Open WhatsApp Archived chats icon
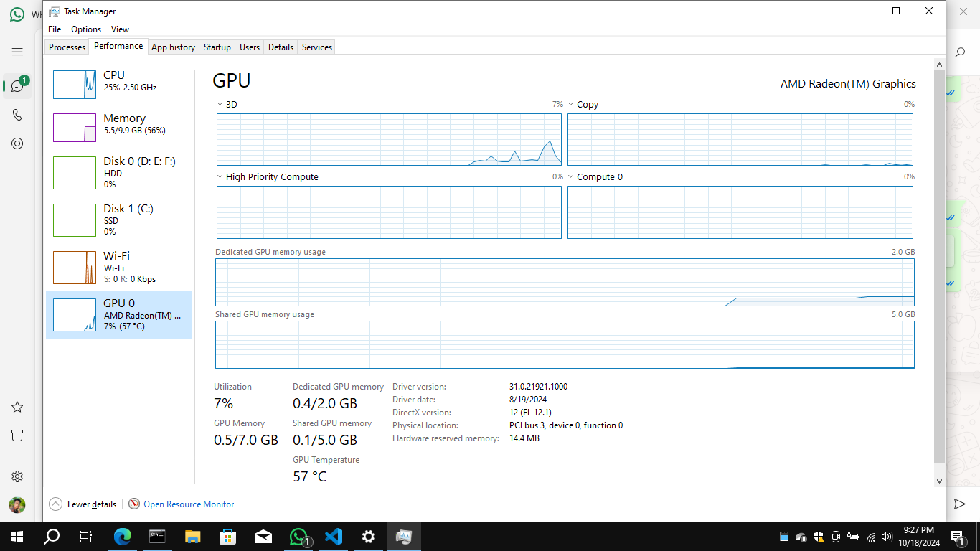The height and width of the screenshot is (551, 980). point(17,435)
